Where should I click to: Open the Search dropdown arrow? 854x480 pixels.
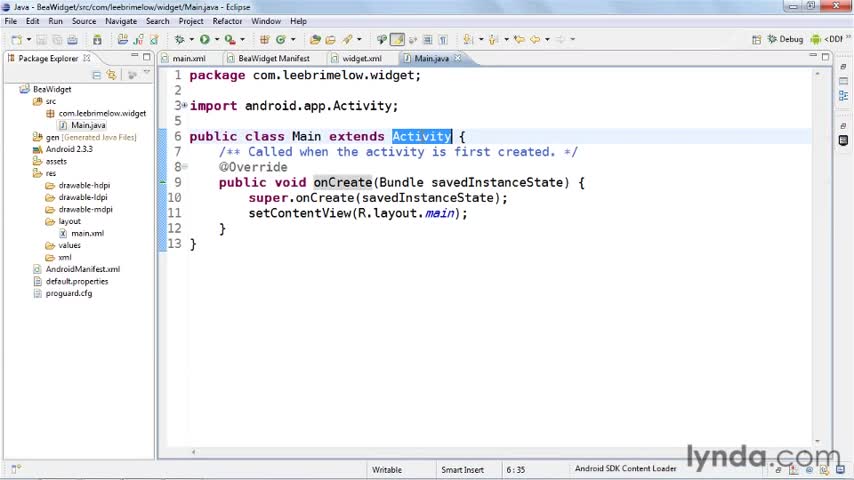[x=359, y=40]
